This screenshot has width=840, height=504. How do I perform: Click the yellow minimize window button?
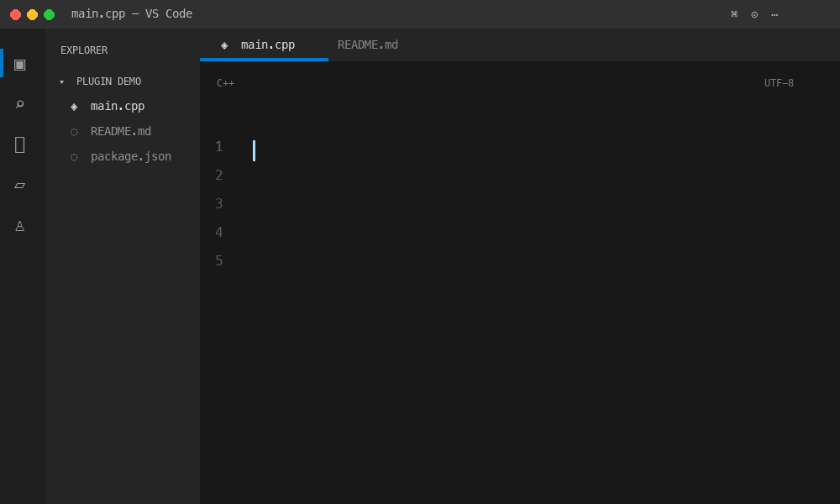point(32,14)
